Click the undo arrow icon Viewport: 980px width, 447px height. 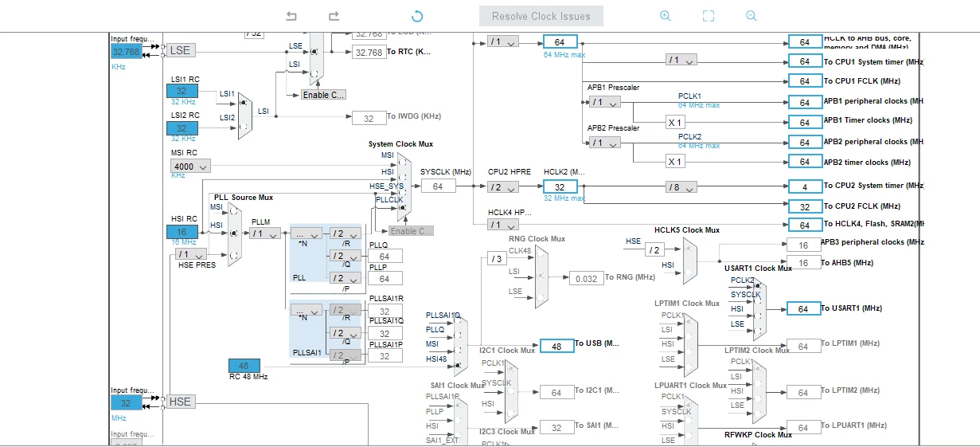click(x=291, y=16)
